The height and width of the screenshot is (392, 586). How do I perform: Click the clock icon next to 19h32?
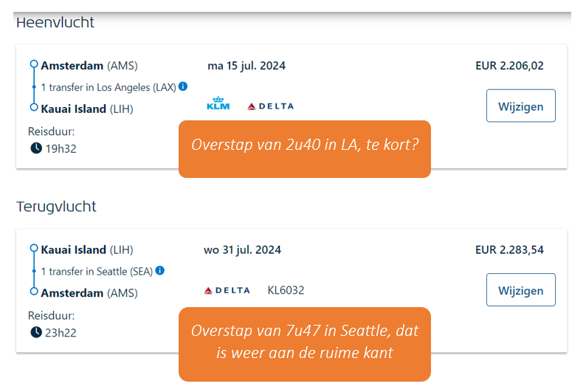[36, 148]
